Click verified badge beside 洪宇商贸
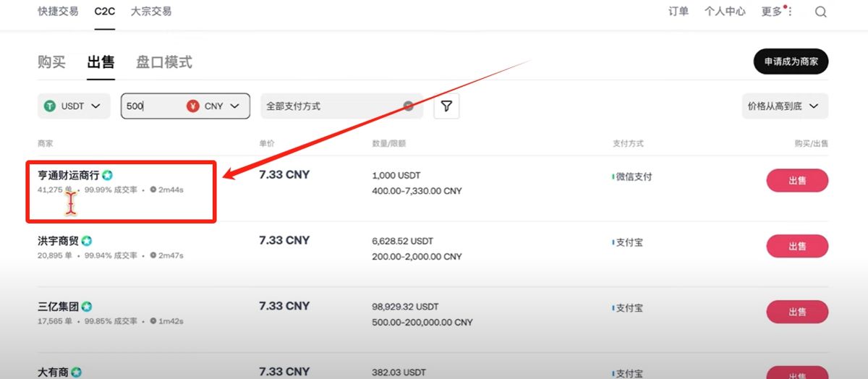868x379 pixels. coord(87,240)
